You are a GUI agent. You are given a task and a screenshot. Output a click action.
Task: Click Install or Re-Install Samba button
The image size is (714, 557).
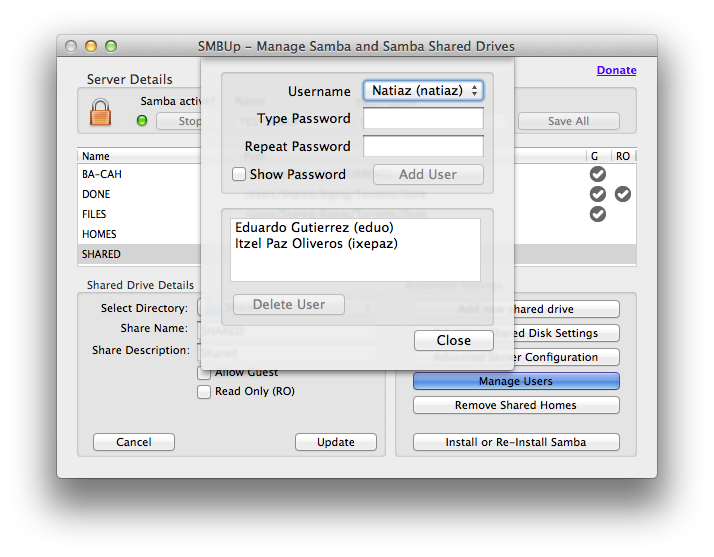[516, 442]
